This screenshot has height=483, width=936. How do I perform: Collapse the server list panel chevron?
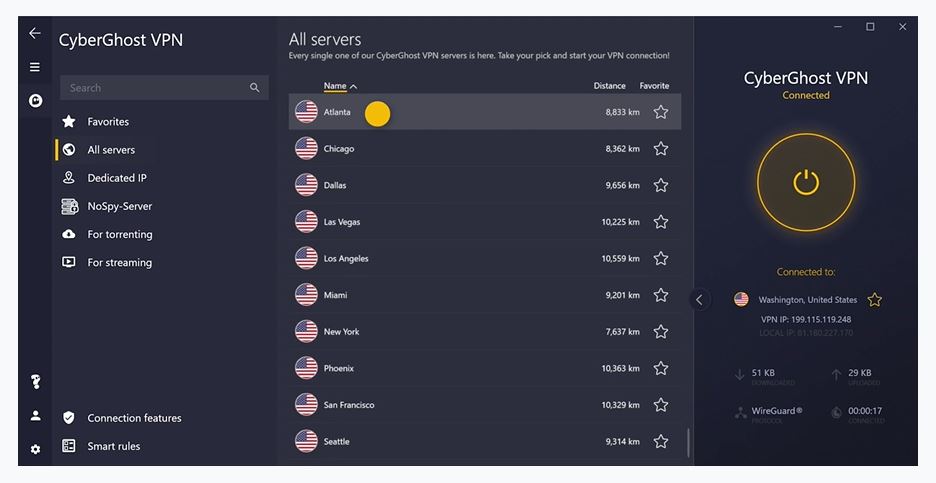pos(699,299)
